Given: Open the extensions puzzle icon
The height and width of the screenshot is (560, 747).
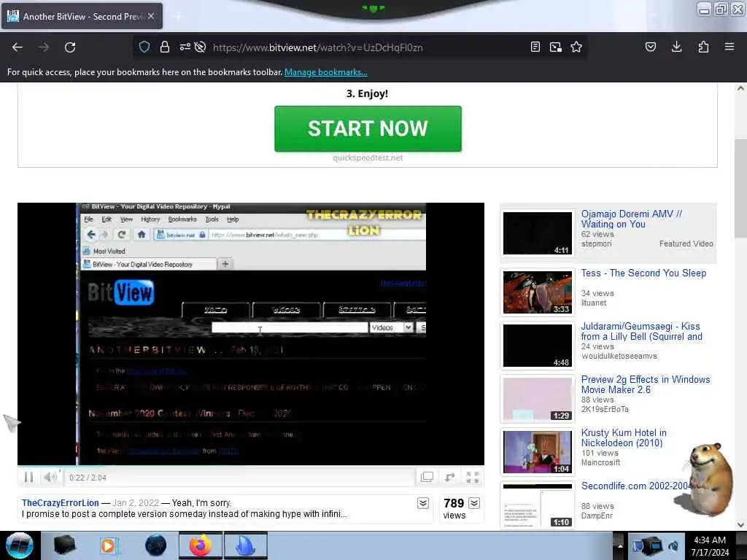Looking at the screenshot, I should click(x=703, y=47).
